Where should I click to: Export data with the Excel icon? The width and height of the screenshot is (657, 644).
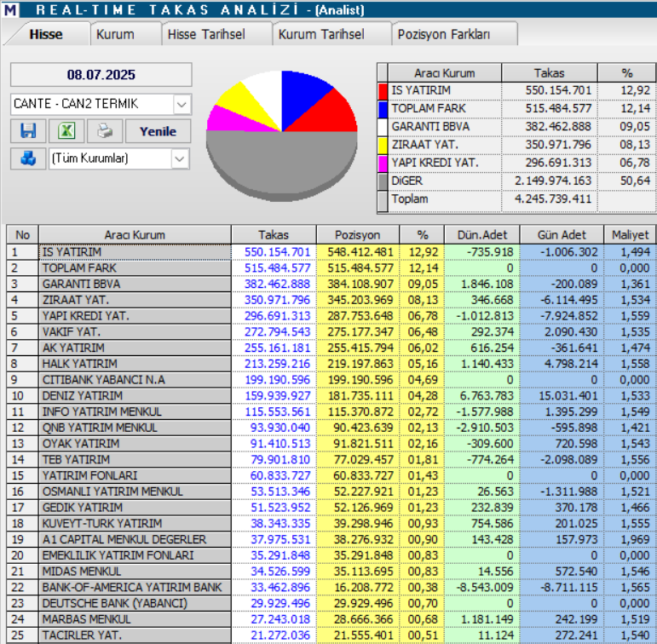click(66, 131)
